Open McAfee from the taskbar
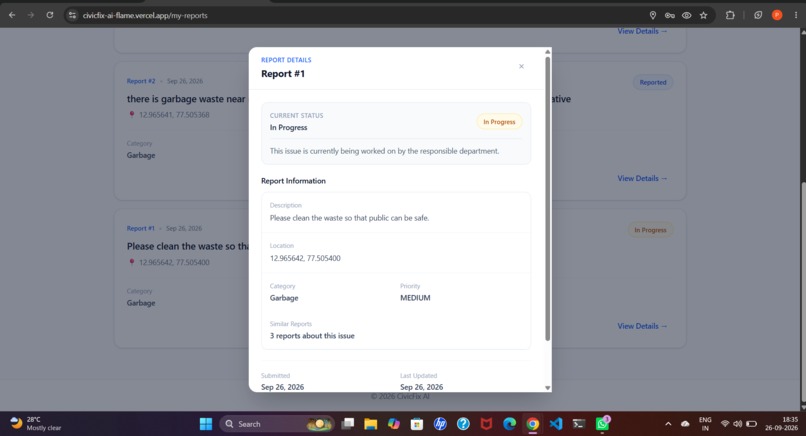The image size is (806, 436). click(486, 424)
